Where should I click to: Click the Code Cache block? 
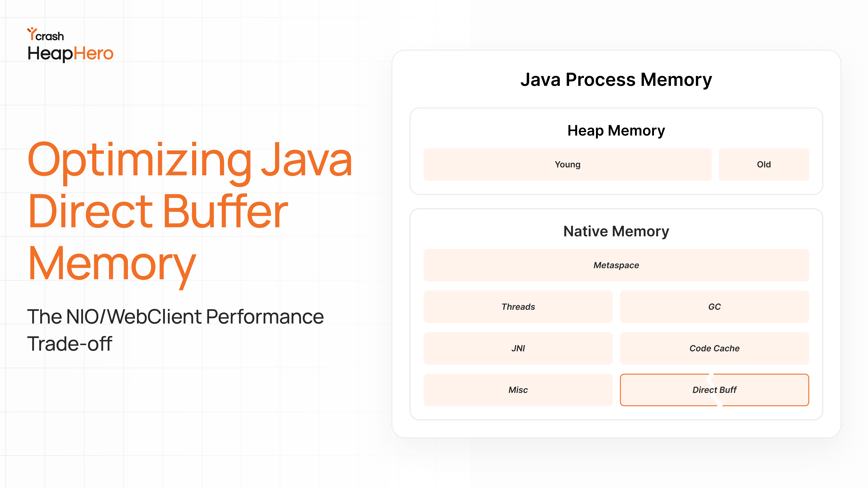click(714, 348)
